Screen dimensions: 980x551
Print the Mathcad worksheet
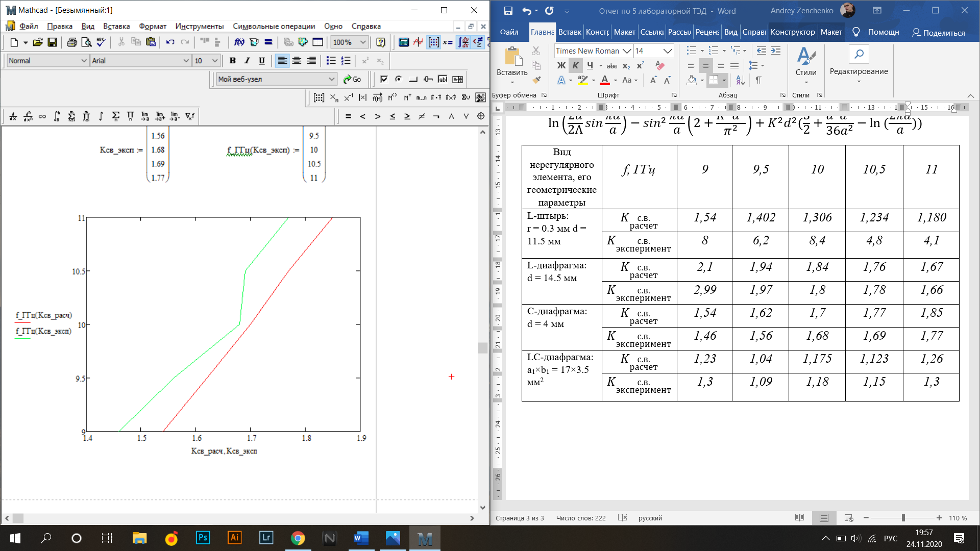[72, 42]
